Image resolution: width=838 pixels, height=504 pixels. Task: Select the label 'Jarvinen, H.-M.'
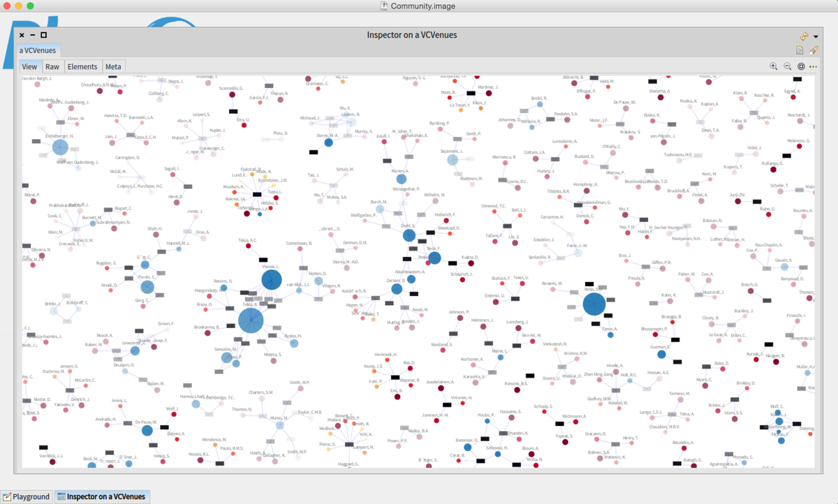pos(434,415)
